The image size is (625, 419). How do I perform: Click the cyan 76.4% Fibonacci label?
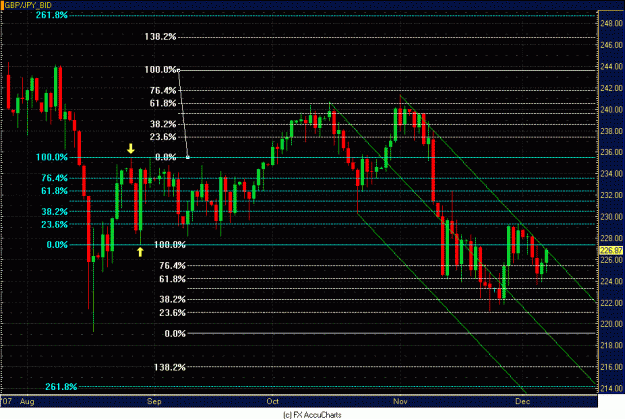(55, 178)
